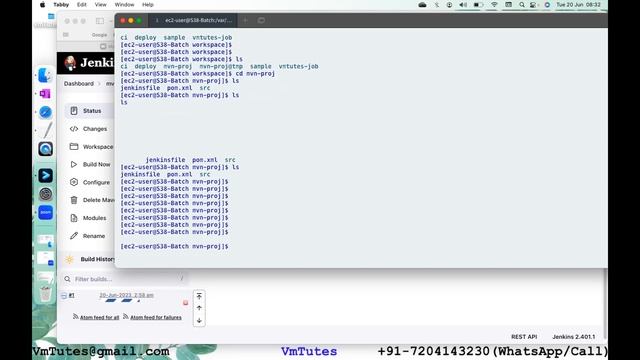This screenshot has height=360, width=640.
Task: Click the Bluetooth icon in menu bar
Action: click(x=437, y=5)
